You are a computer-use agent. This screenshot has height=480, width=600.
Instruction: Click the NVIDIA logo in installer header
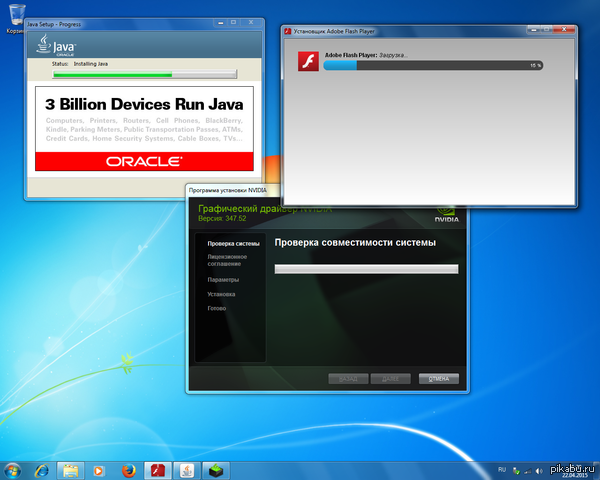[x=446, y=214]
